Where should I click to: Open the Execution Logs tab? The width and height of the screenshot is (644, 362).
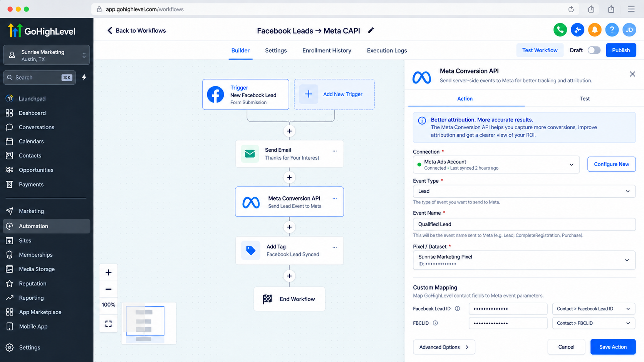387,50
